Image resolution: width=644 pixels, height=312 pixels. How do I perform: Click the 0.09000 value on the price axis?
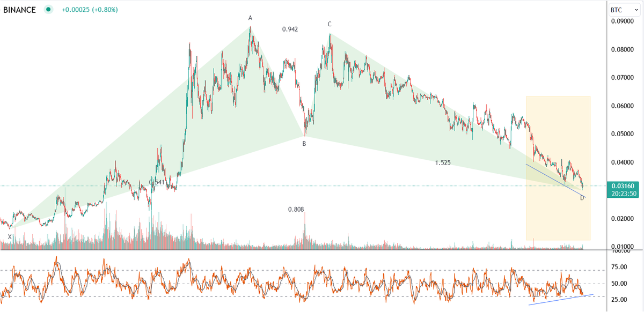pyautogui.click(x=621, y=22)
